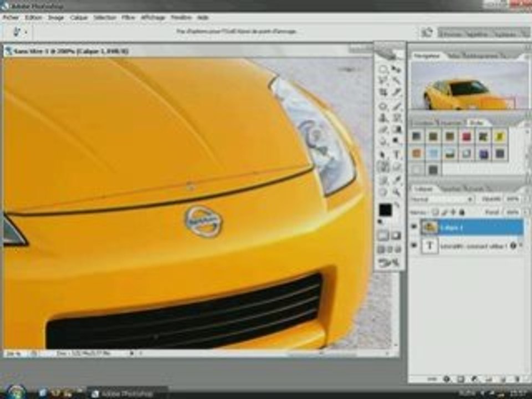This screenshot has height=399, width=532.
Task: Open the layer Fill slider arrow
Action: [x=526, y=212]
